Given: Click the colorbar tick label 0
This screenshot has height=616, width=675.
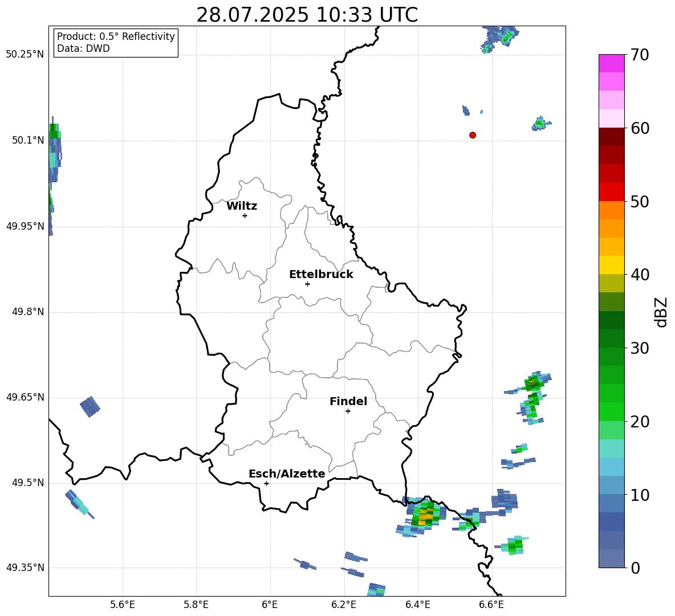Looking at the screenshot, I should (x=635, y=568).
